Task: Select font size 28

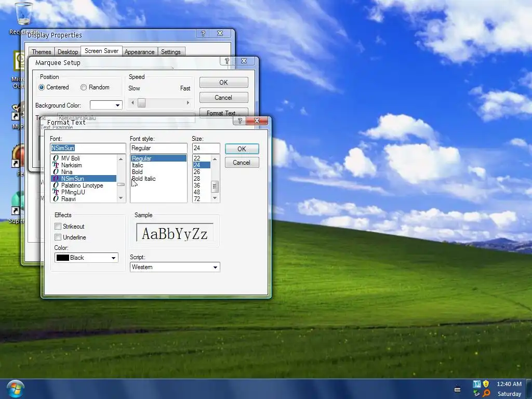Action: (x=202, y=179)
